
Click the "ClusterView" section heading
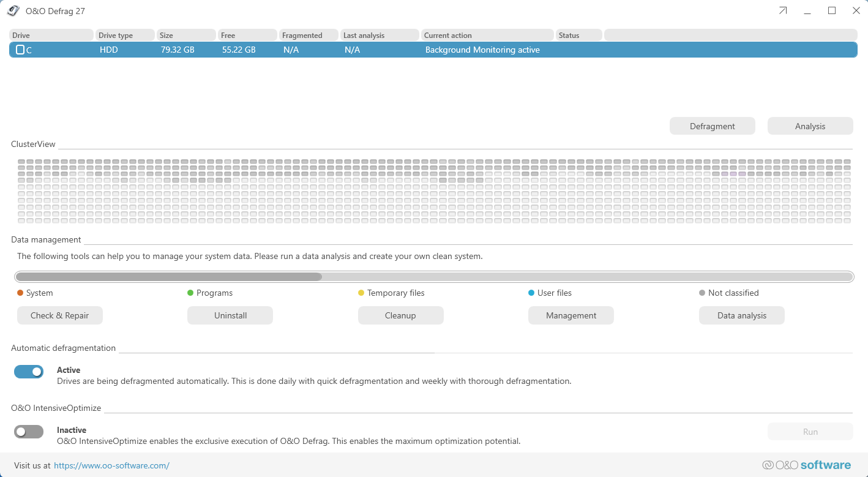(x=33, y=144)
